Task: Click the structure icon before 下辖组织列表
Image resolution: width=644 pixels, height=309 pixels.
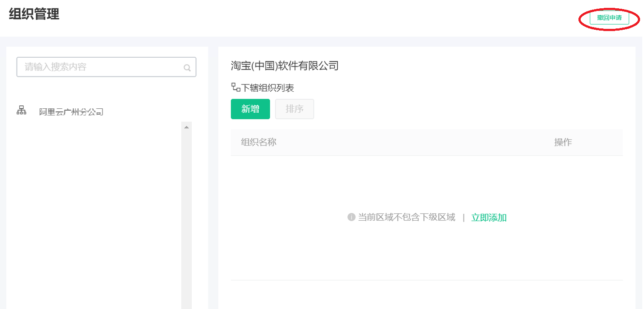Action: pyautogui.click(x=235, y=87)
